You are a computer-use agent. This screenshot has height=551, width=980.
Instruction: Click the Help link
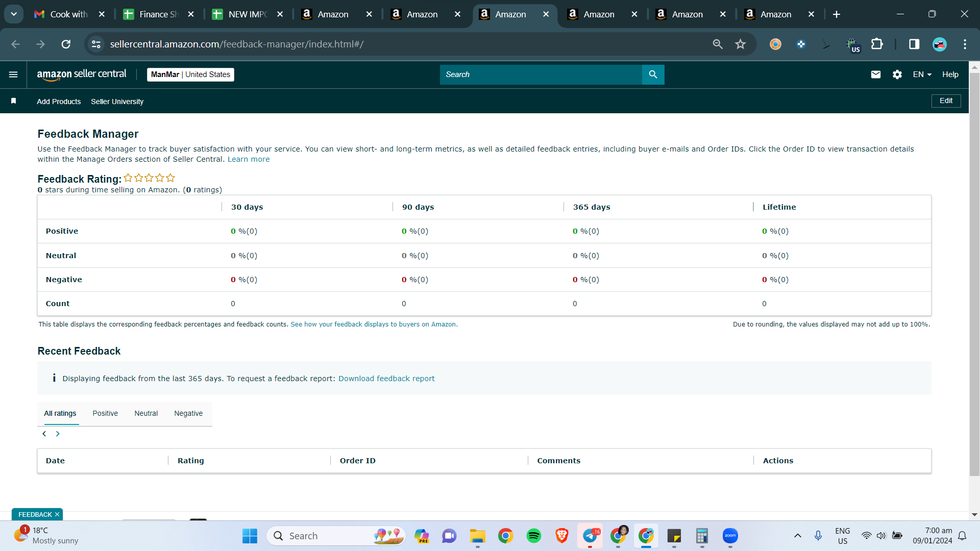click(x=950, y=74)
